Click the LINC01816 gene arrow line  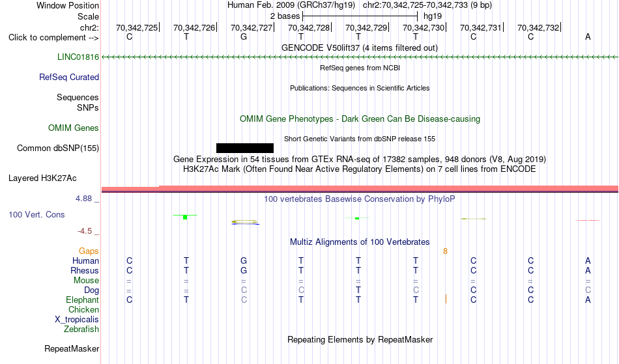point(360,57)
